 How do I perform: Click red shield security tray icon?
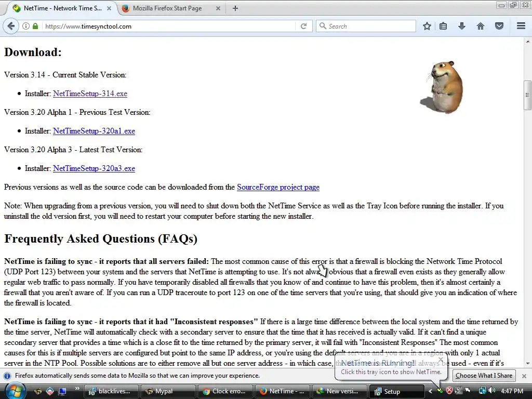(x=449, y=391)
